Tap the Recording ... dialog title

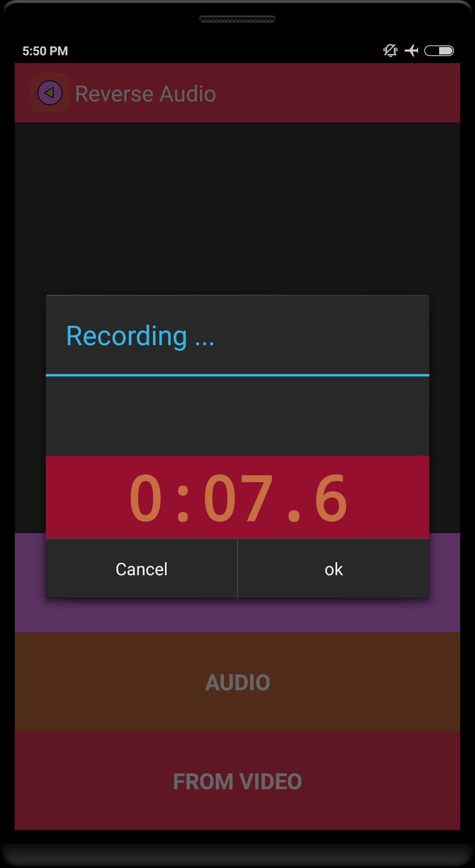click(140, 336)
